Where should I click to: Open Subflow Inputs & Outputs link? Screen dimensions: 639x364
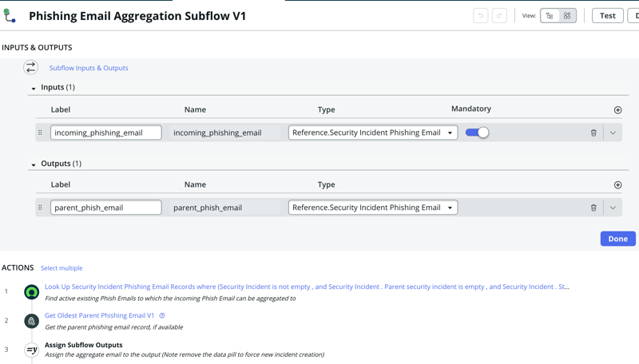pyautogui.click(x=89, y=68)
